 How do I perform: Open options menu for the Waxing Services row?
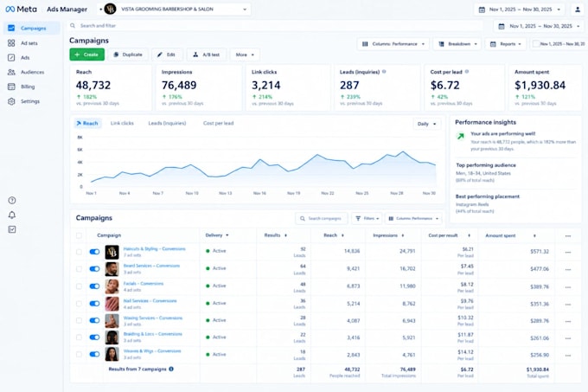(568, 321)
